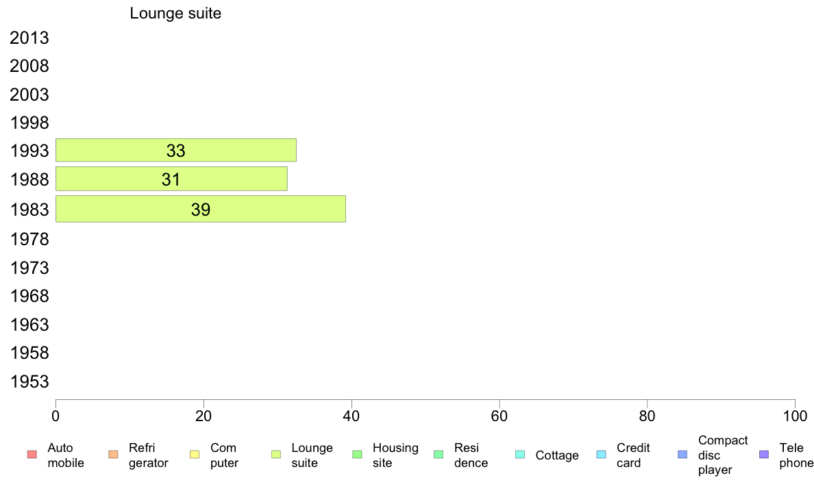814x504 pixels.
Task: Select the 1983 bar showing 39
Action: pyautogui.click(x=200, y=209)
